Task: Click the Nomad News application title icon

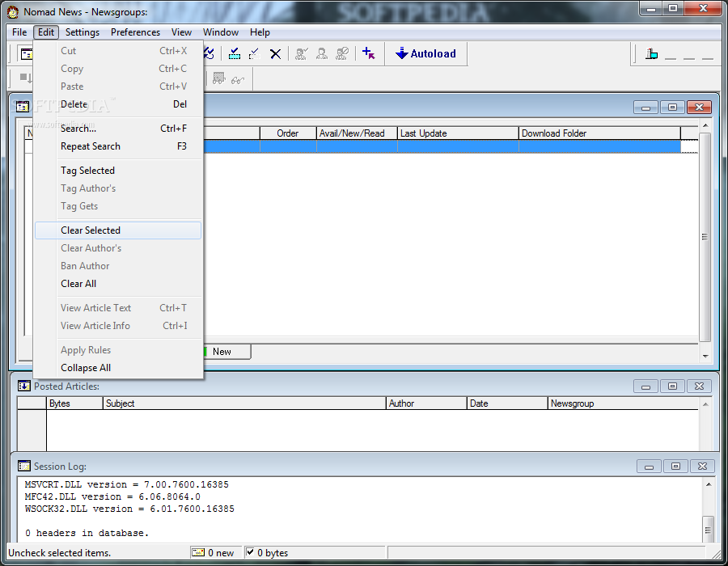Action: [13, 11]
